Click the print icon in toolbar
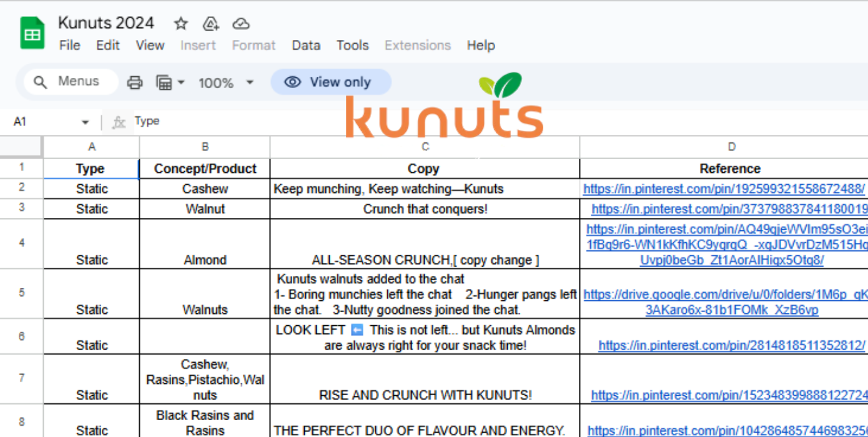Screen dimensions: 868x437 click(135, 82)
